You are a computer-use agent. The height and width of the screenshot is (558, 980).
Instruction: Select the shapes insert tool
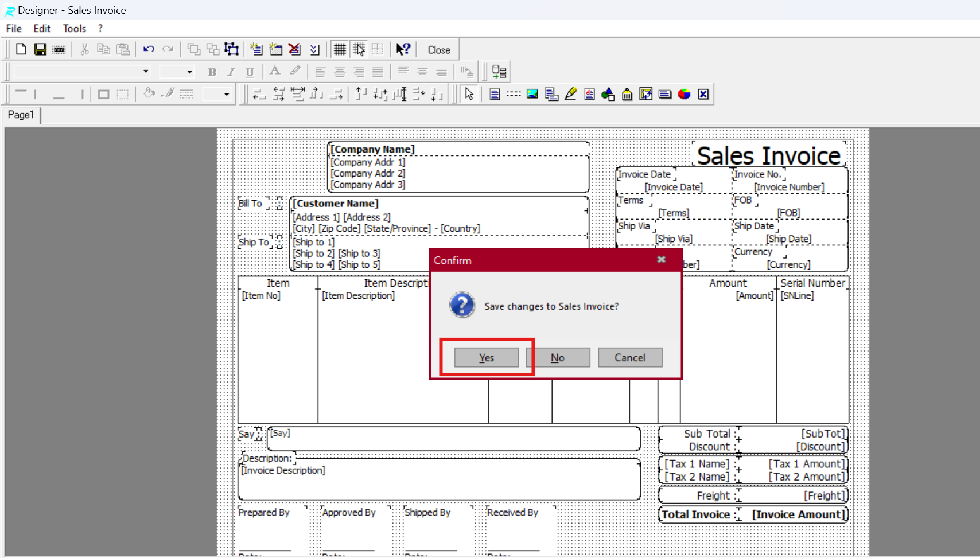pyautogui.click(x=608, y=94)
